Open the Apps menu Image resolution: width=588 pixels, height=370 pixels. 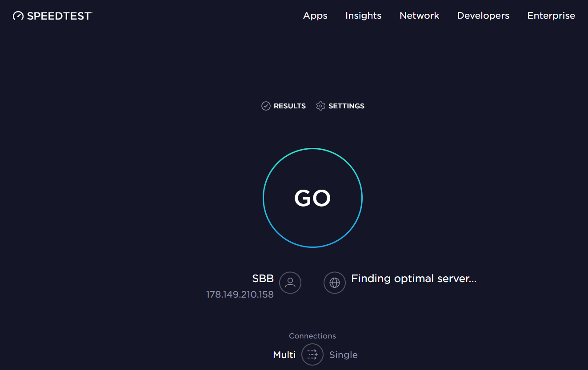pyautogui.click(x=315, y=16)
